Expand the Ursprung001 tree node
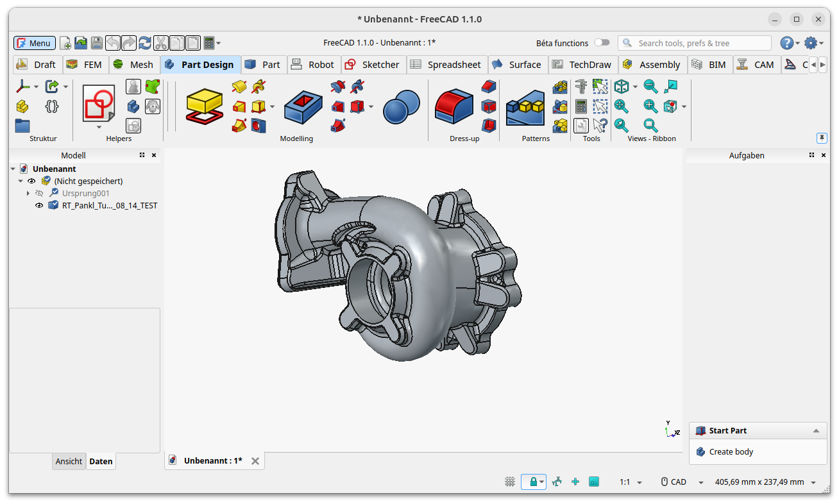 [x=28, y=193]
